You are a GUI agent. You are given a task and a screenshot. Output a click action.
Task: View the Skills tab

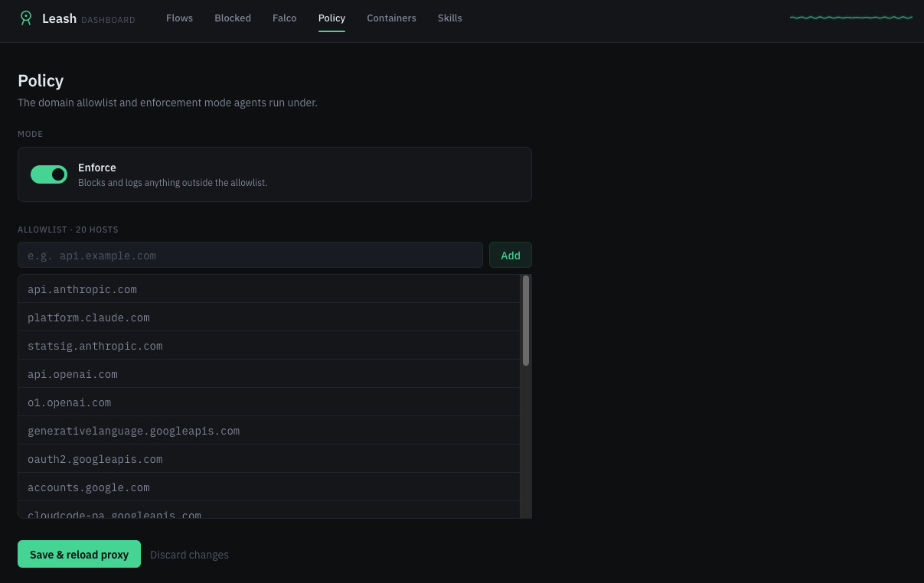click(x=450, y=18)
